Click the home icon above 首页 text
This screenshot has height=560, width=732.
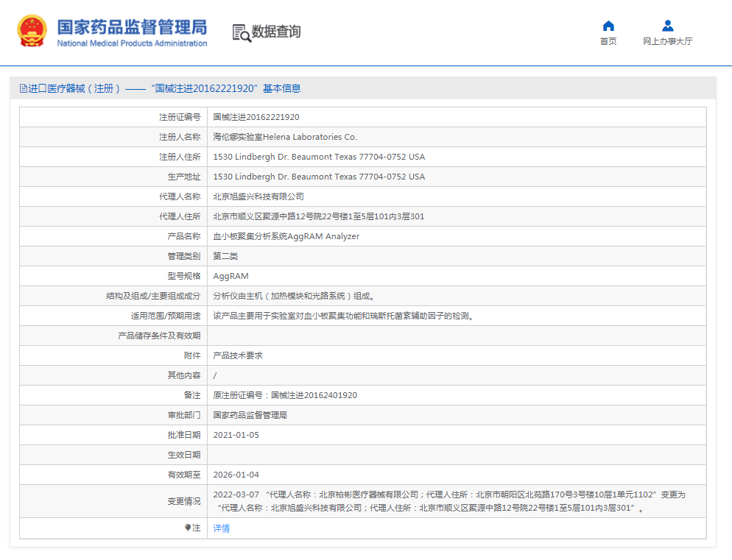[608, 25]
